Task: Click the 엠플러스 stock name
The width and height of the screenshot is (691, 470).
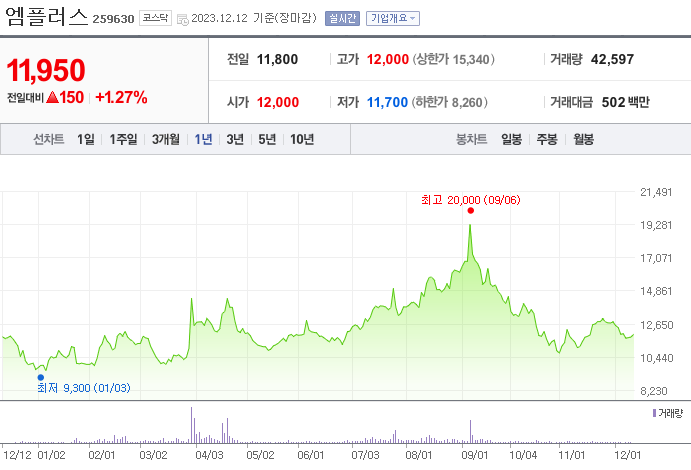Action: 47,17
